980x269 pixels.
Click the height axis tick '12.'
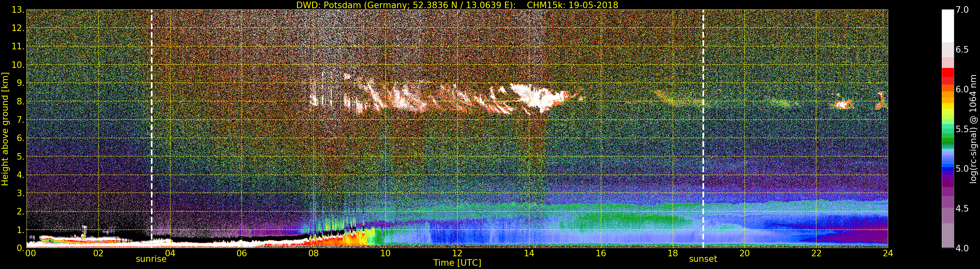[18, 28]
